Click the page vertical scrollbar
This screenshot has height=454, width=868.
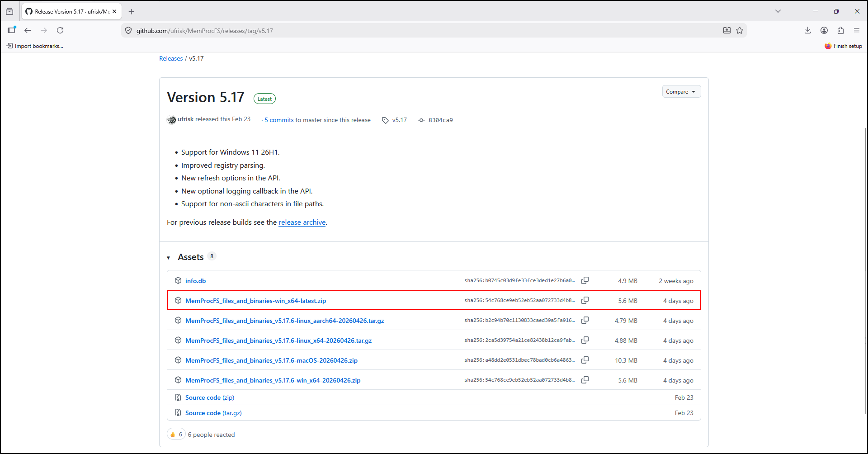tap(866, 271)
